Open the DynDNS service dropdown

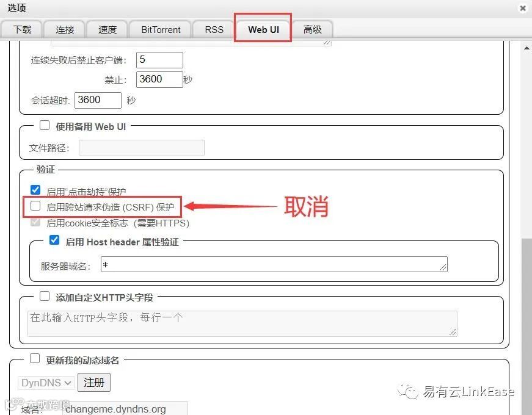point(46,383)
